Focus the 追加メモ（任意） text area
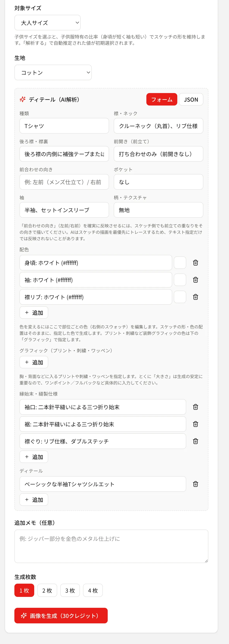This screenshot has width=229, height=644. point(111,546)
